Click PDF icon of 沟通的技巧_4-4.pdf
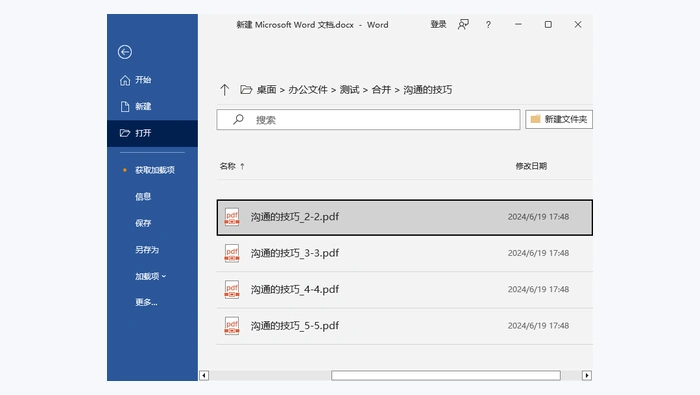The image size is (700, 395). (x=232, y=289)
